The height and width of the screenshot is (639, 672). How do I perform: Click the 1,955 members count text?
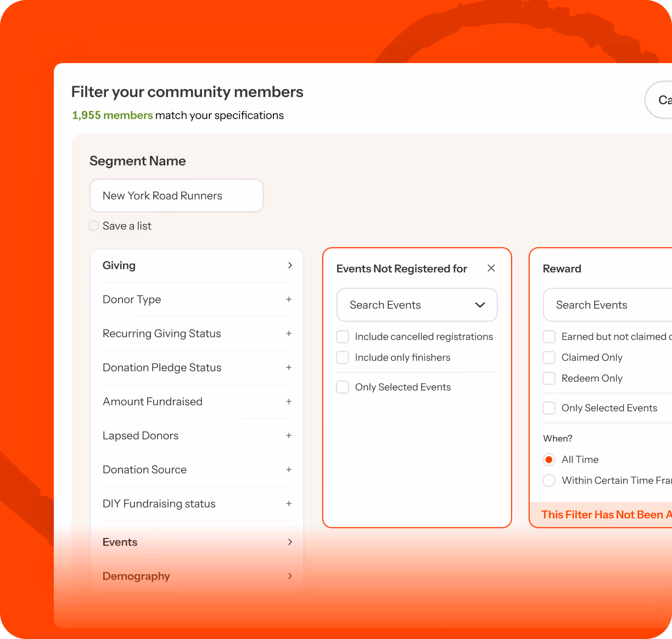coord(113,115)
